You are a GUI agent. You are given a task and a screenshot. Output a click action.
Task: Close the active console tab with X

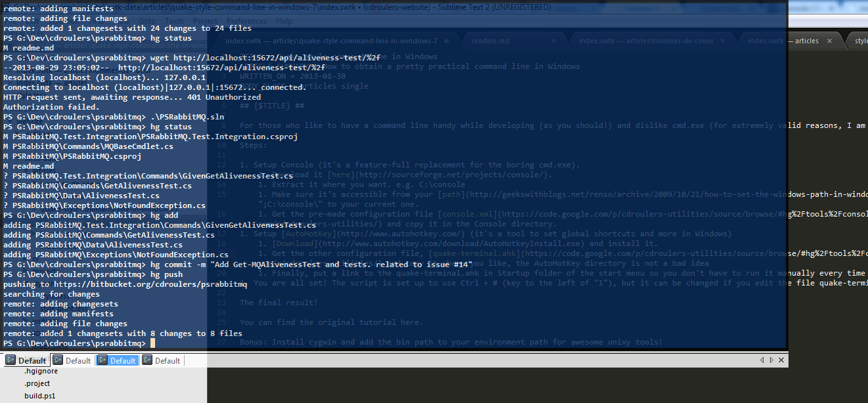781,360
